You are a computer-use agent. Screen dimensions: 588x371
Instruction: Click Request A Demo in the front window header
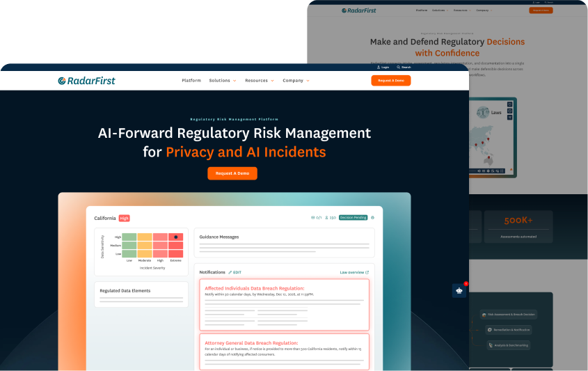click(391, 81)
